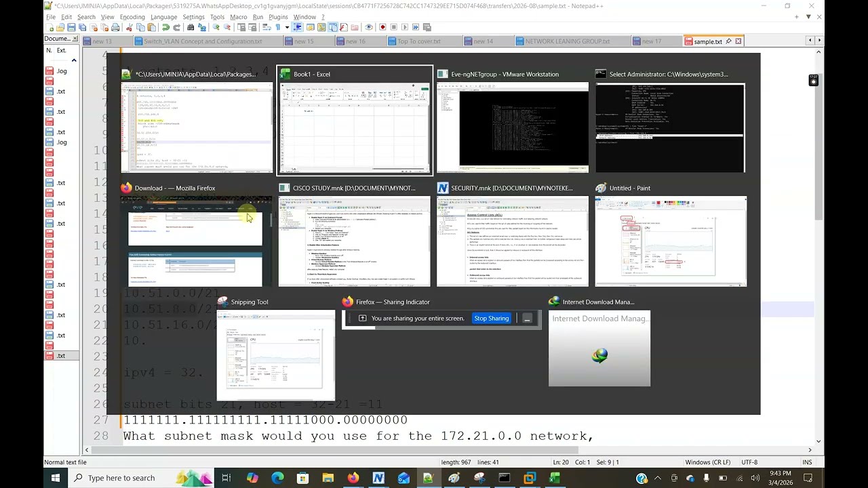This screenshot has width=868, height=488.
Task: Click the Save toolbar icon
Action: [71, 27]
